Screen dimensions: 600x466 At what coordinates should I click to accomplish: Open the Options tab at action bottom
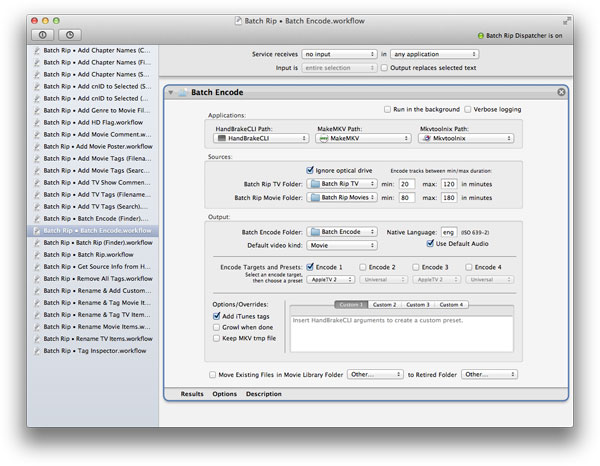pos(224,394)
